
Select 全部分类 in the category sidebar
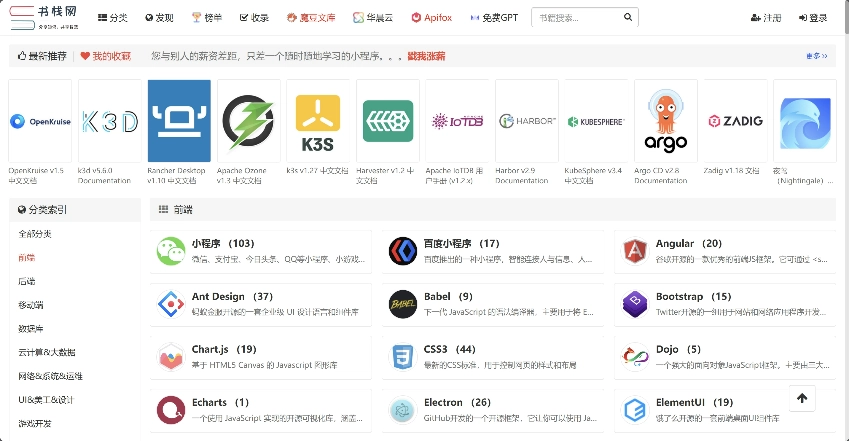[35, 234]
